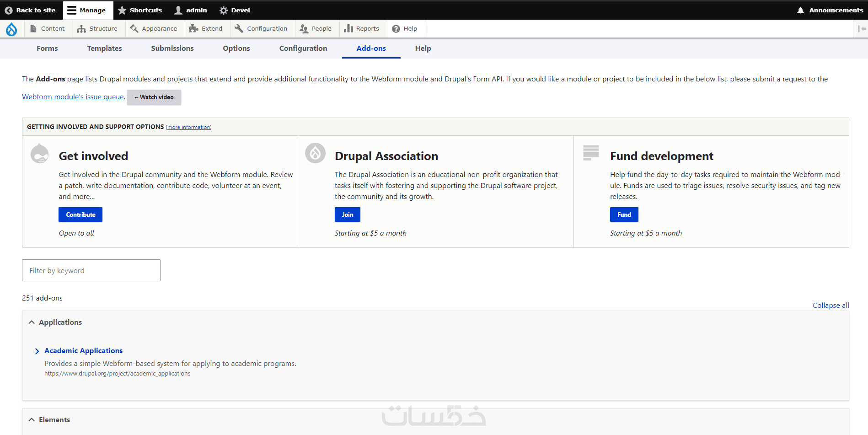Open the Devel gear menu

(235, 10)
